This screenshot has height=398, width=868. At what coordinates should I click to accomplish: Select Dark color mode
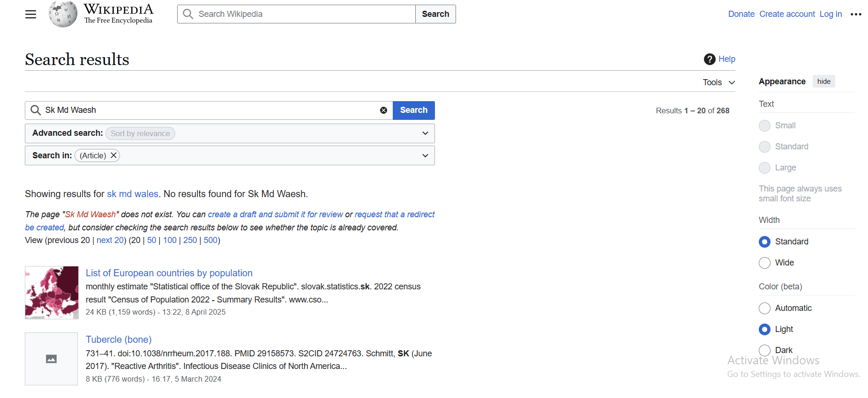[x=764, y=350]
